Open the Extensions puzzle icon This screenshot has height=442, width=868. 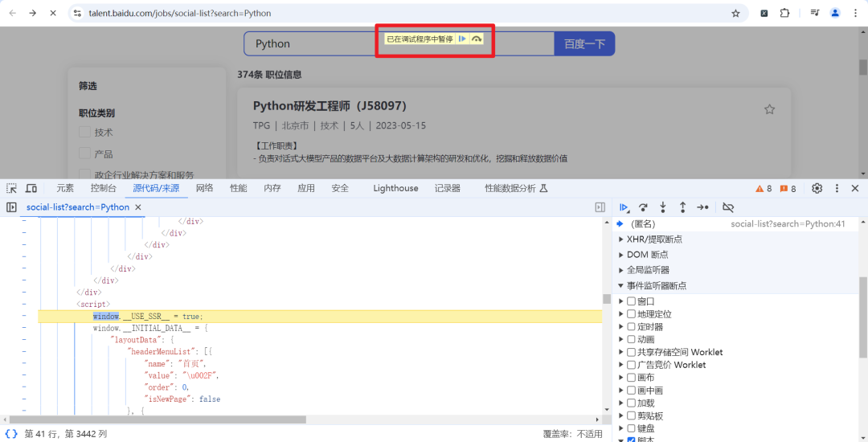[784, 14]
